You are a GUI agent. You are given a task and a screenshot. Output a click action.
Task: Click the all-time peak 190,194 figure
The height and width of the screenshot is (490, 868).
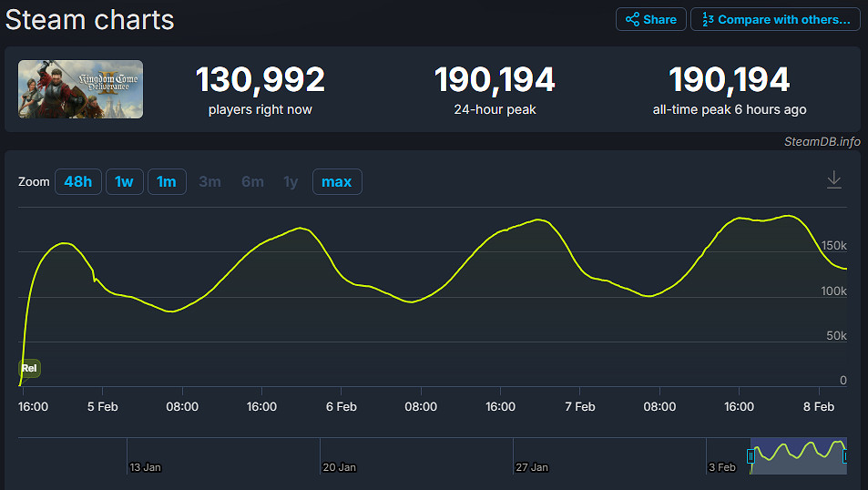coord(729,81)
